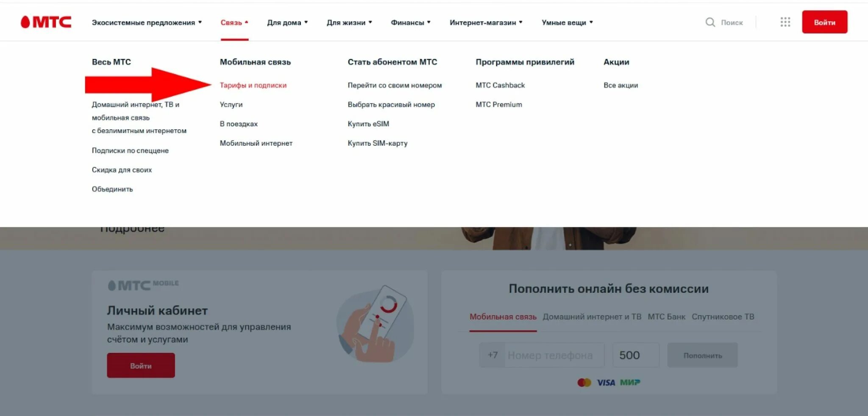Select Домашний интернет и ТВ tab
The width and height of the screenshot is (868, 416).
tap(592, 317)
